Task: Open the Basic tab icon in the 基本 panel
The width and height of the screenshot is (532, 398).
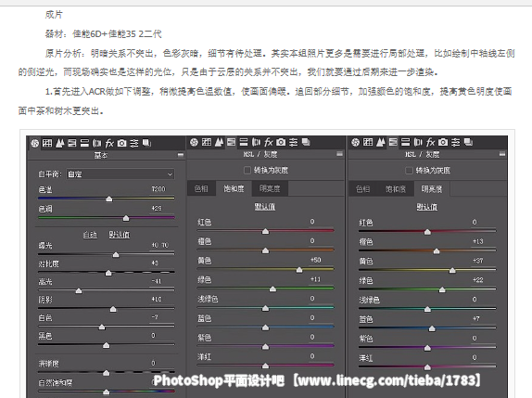Action: (35, 143)
